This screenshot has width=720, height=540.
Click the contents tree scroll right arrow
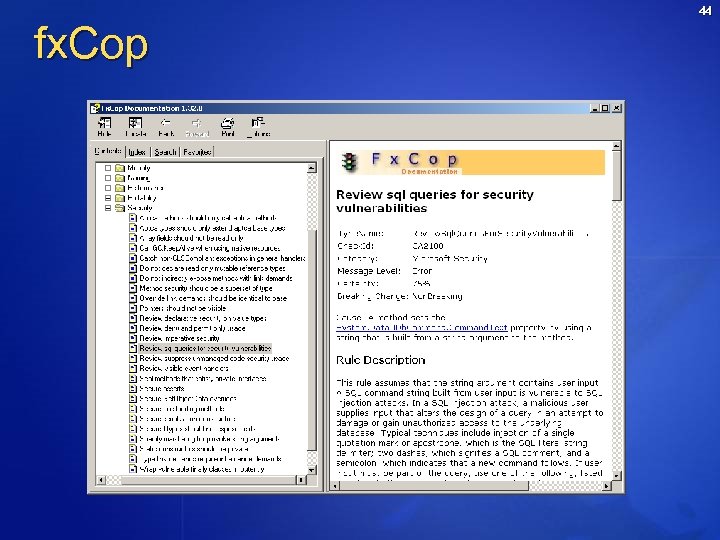click(301, 480)
